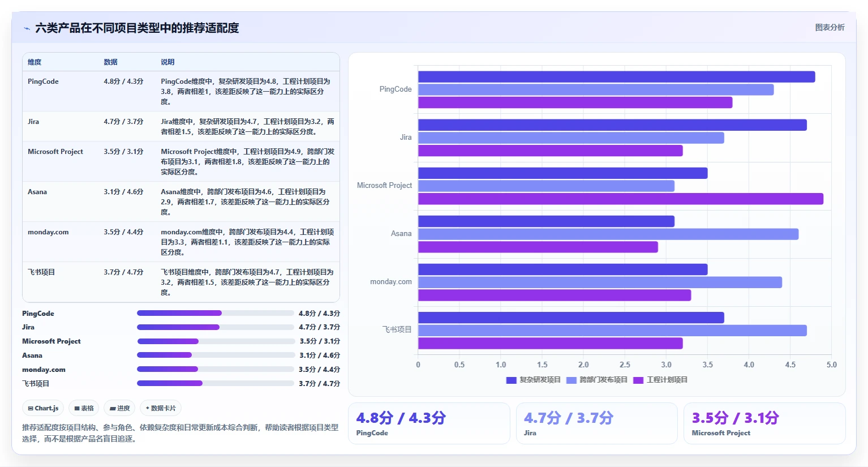Viewport: 868px width, 467px height.
Task: Click Asana 跨部门发布项目 bar in chart
Action: 608,234
